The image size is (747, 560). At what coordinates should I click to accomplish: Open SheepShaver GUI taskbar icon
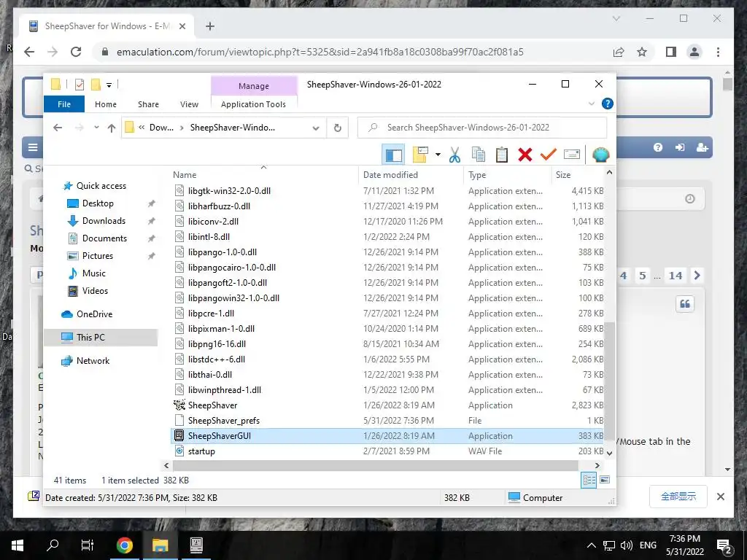[x=196, y=545]
